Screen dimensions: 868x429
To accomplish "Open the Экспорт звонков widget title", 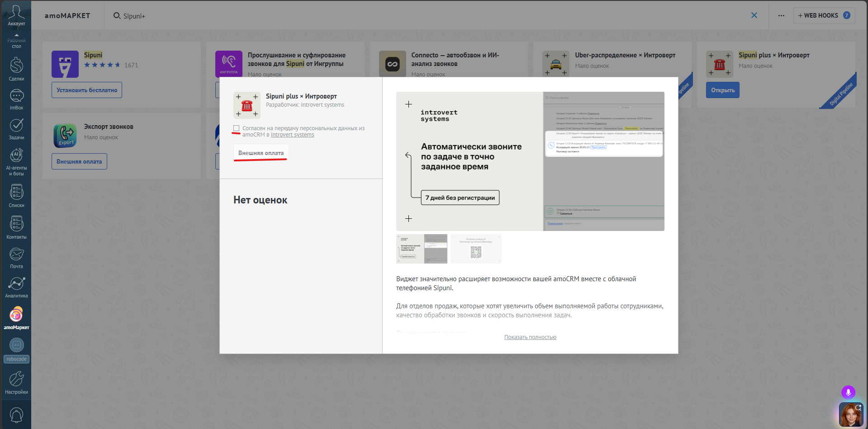I will point(109,127).
